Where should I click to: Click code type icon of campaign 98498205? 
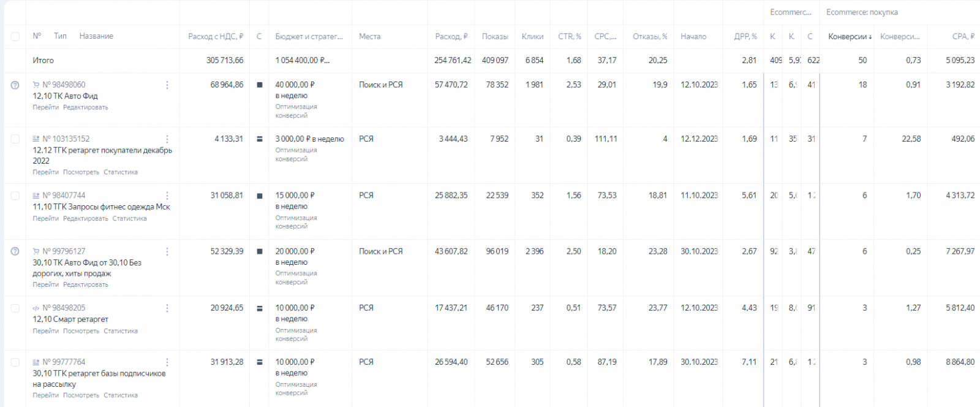point(36,308)
